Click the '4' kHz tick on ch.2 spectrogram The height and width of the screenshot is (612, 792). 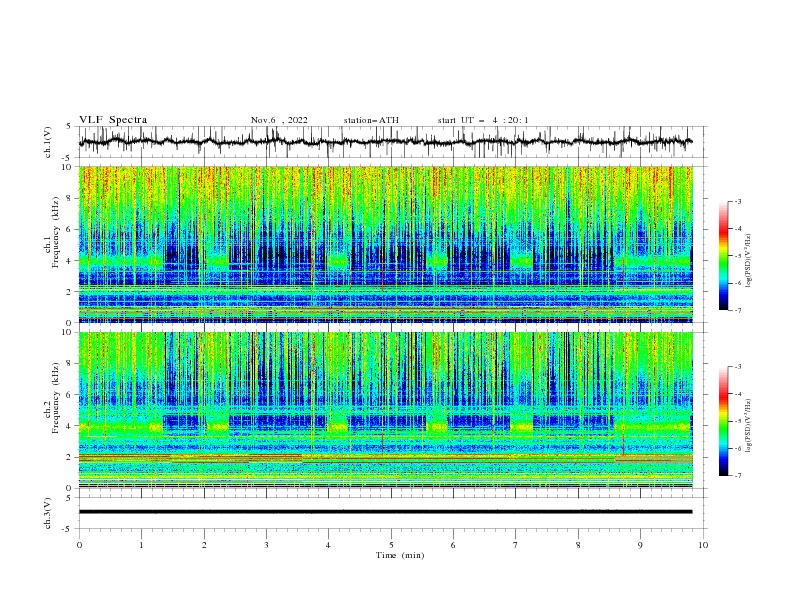point(69,426)
